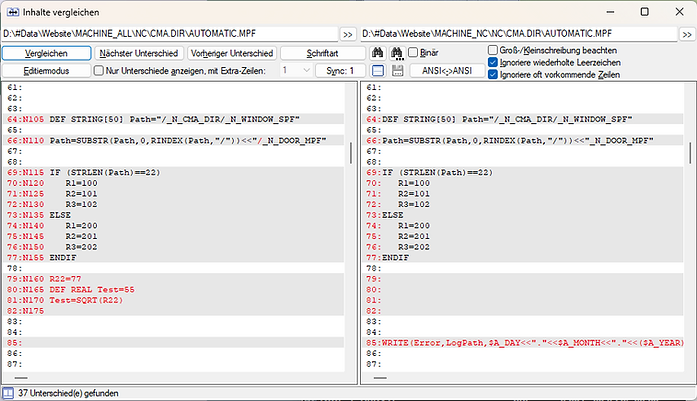Go to Vorheriger Unterschied
The image size is (697, 401).
point(232,53)
